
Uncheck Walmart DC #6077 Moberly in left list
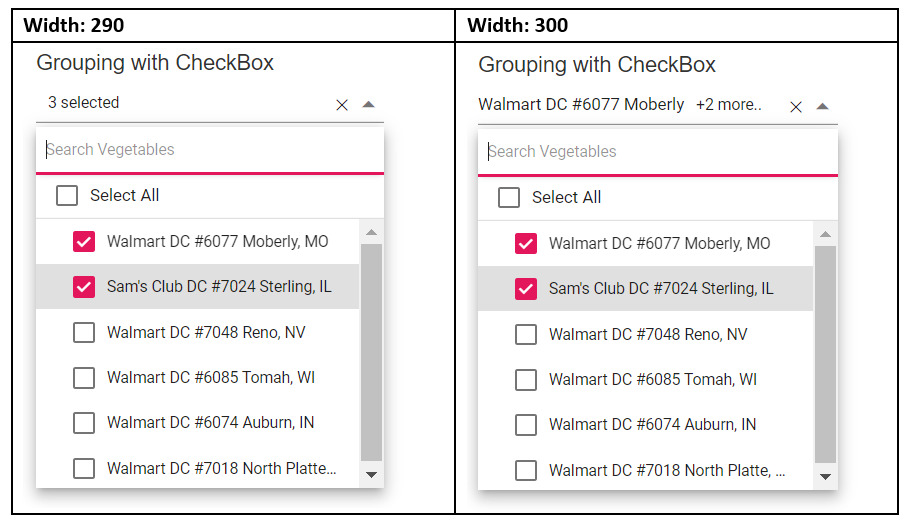click(x=84, y=242)
